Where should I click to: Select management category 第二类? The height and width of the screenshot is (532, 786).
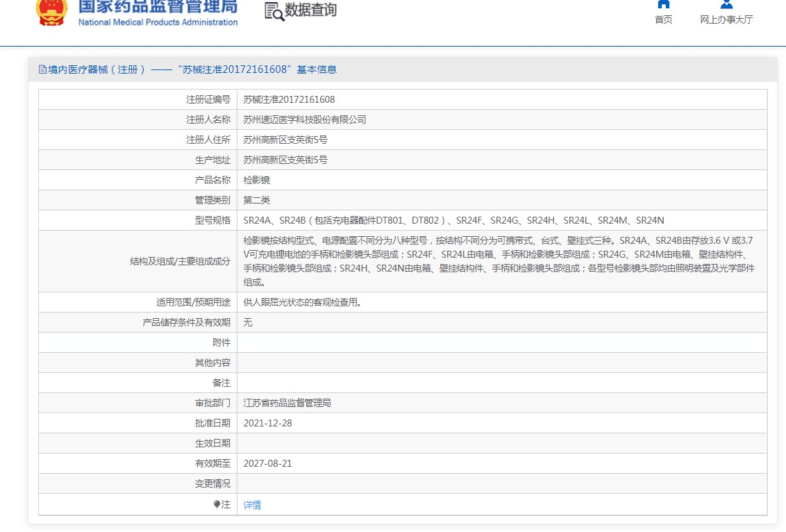257,200
